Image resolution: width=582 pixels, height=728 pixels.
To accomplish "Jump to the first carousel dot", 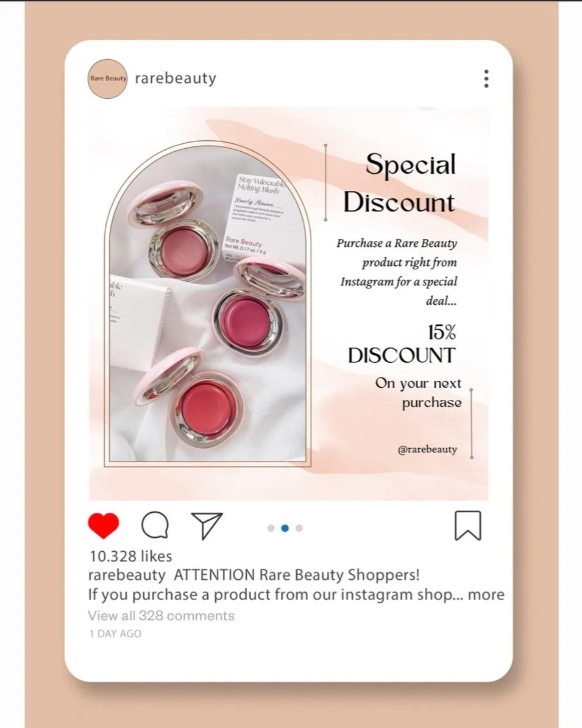I will coord(271,528).
